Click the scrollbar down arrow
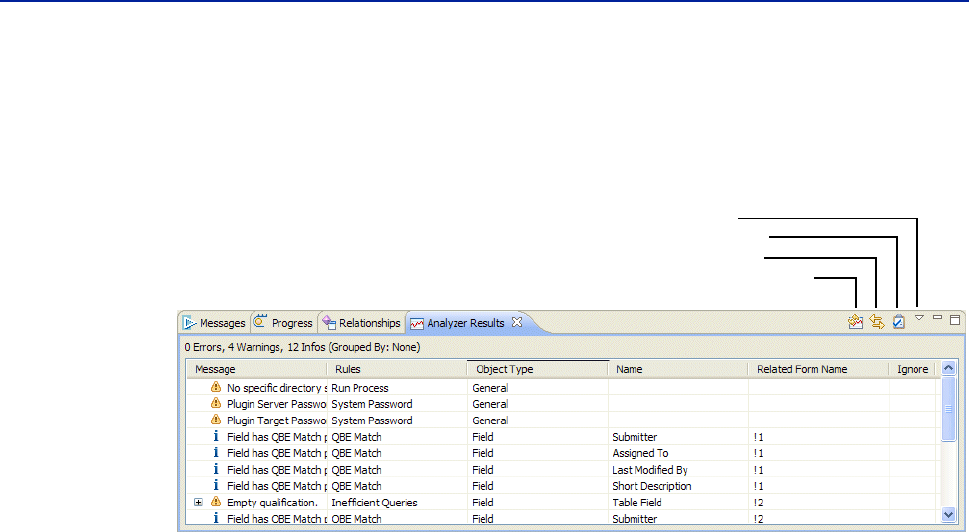The width and height of the screenshot is (969, 532). pos(949,514)
